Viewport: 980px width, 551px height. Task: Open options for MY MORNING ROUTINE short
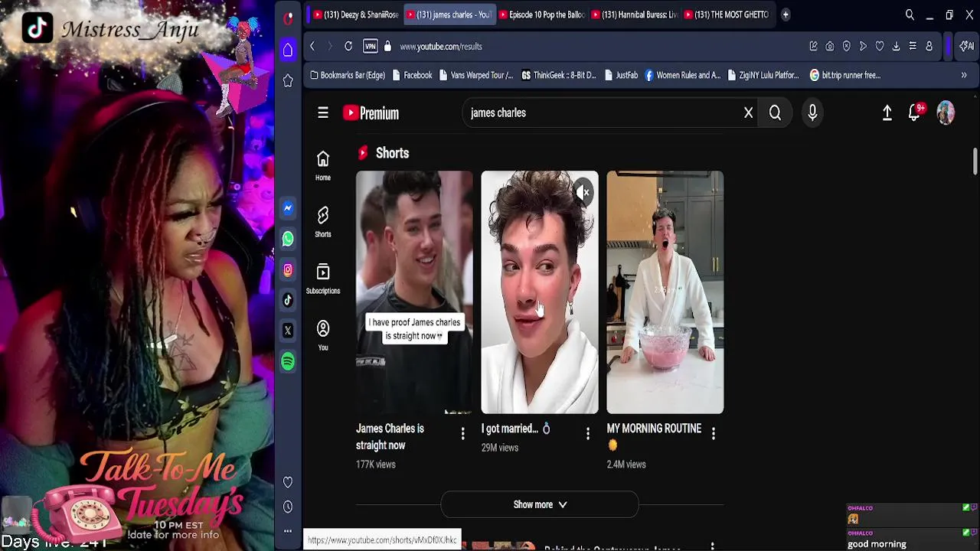tap(714, 434)
